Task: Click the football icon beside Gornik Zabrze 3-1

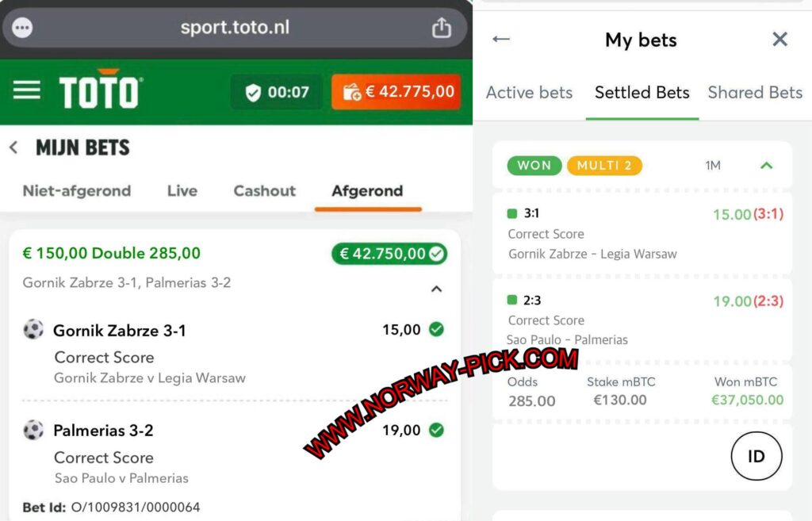Action: point(33,329)
